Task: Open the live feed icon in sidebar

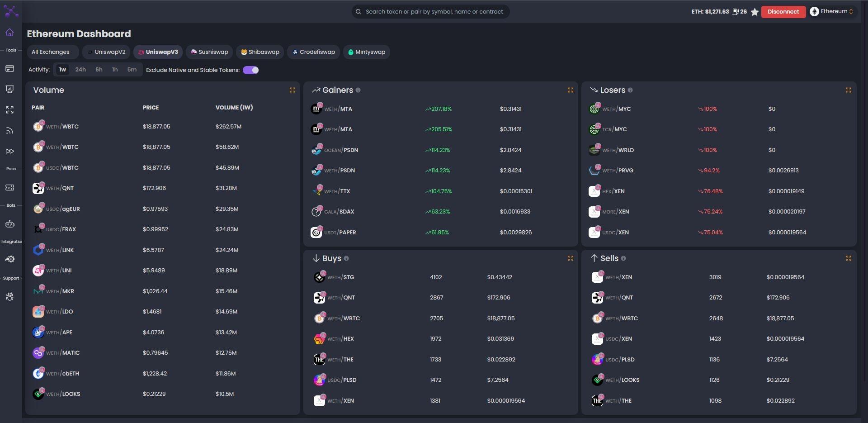Action: [x=10, y=131]
